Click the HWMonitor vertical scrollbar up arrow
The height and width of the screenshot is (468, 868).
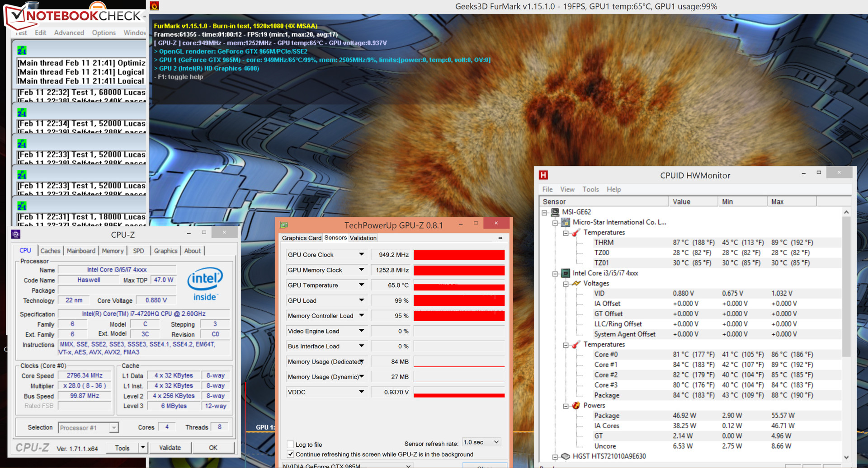[x=846, y=212]
